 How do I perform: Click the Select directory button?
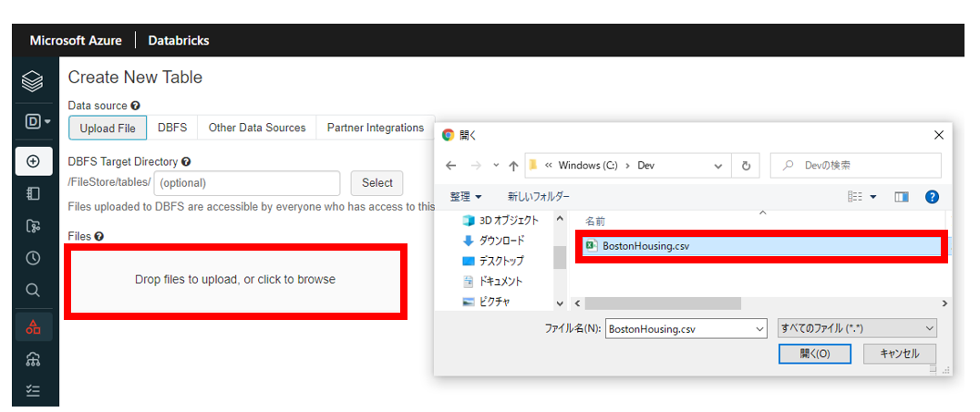click(x=377, y=183)
